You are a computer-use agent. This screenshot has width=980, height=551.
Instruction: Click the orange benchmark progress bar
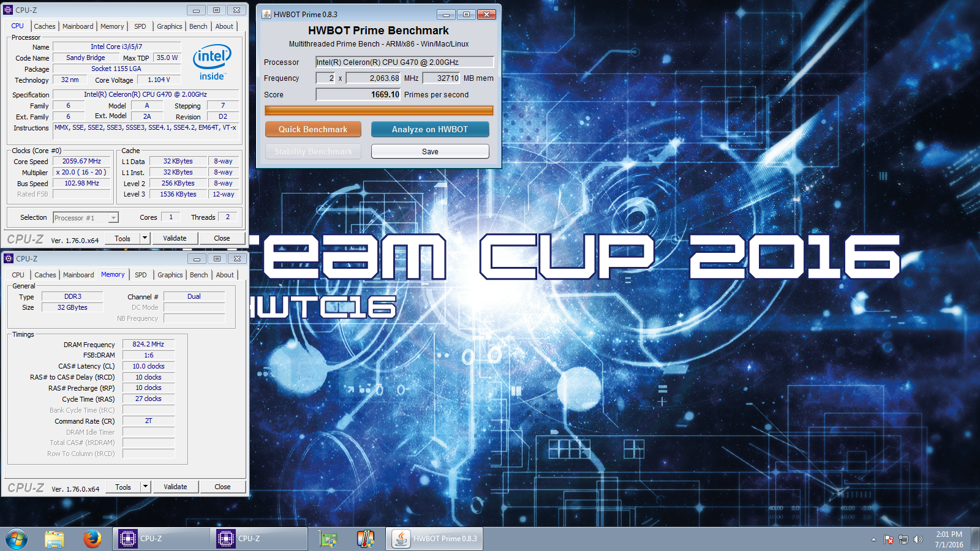pyautogui.click(x=379, y=110)
